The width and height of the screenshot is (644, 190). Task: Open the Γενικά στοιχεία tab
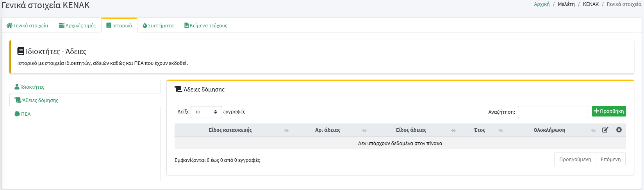(x=27, y=25)
